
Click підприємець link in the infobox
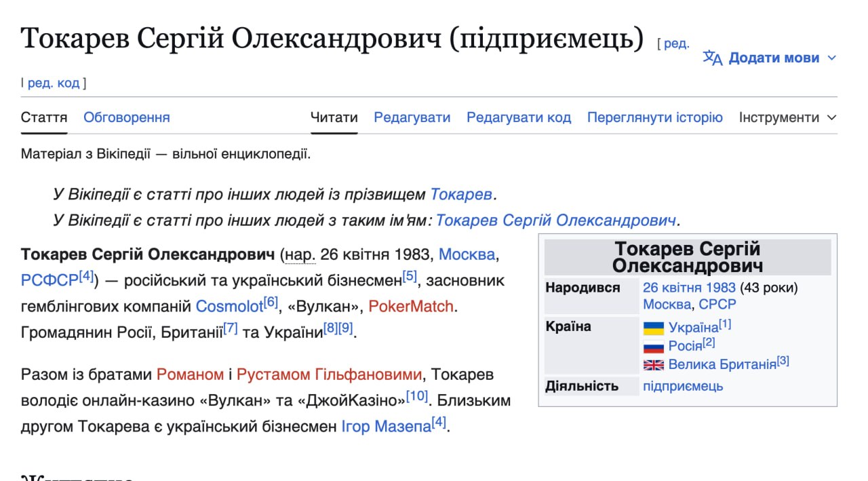(x=683, y=386)
